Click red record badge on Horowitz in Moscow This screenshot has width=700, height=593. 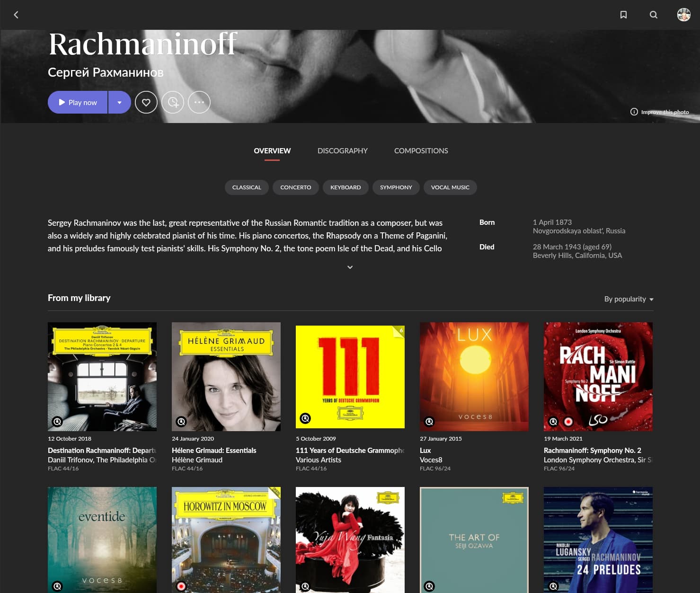pos(181,586)
